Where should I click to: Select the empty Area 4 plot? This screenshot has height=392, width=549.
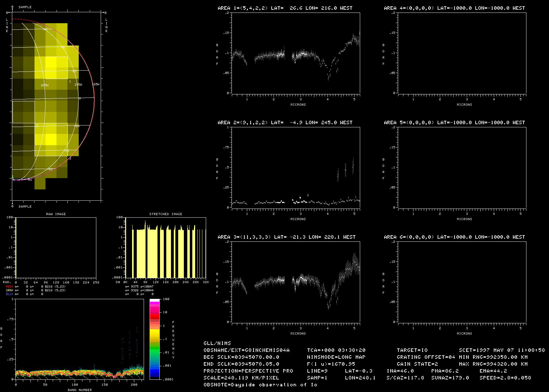click(462, 53)
